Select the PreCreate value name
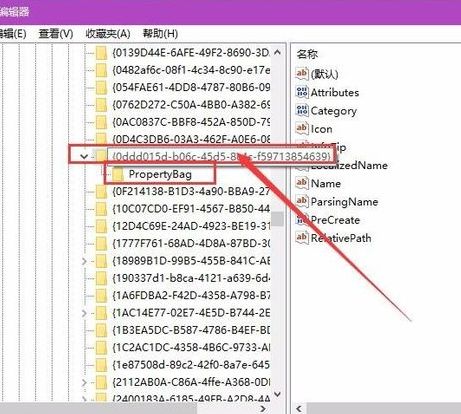This screenshot has height=414, width=461. 335,220
